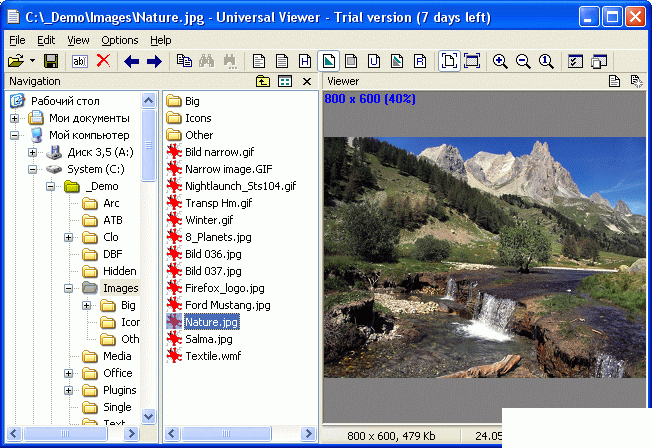The image size is (652, 448).
Task: Open the Other folder in file list
Action: (x=199, y=135)
